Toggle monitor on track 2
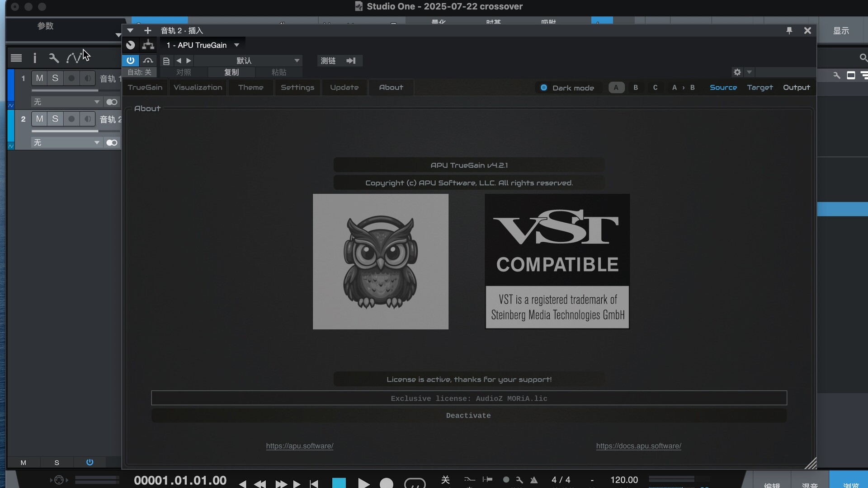 click(88, 119)
